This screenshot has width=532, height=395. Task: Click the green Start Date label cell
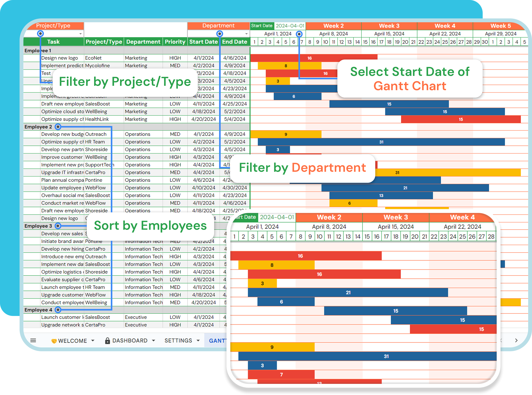[x=262, y=26]
